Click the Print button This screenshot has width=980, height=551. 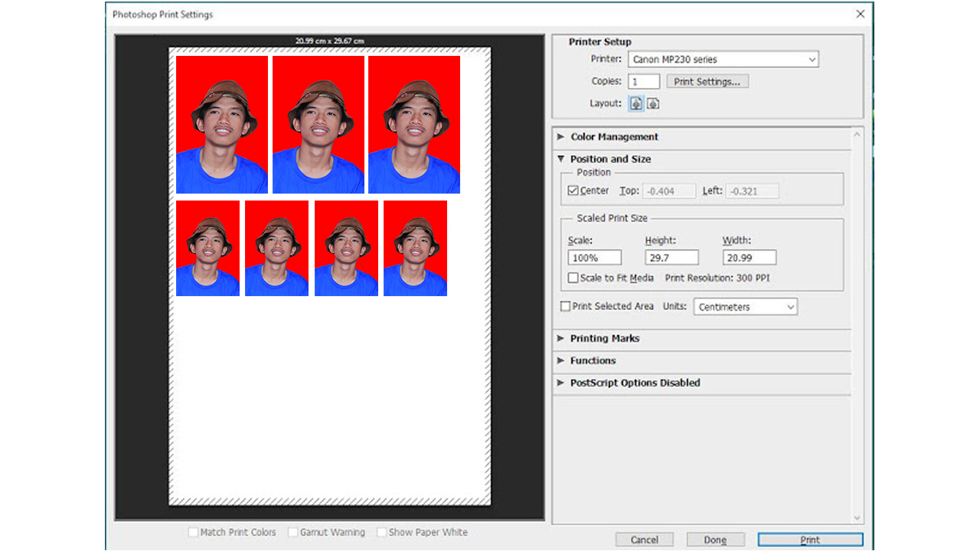click(810, 540)
